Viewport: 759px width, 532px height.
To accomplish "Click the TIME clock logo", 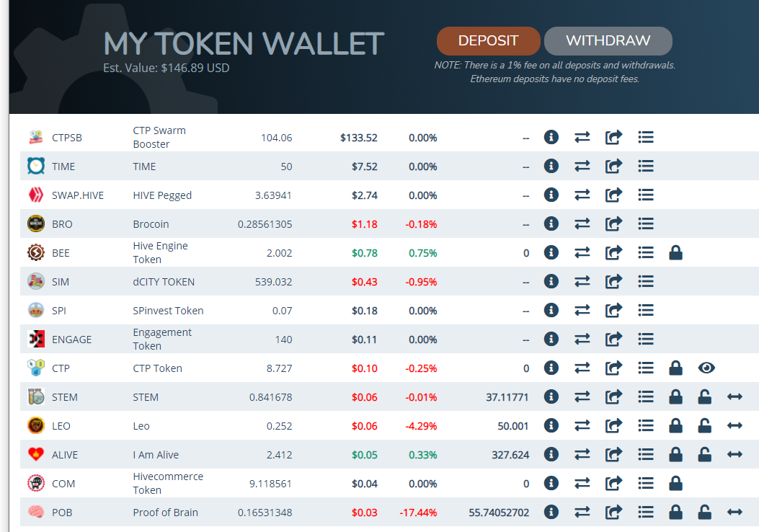I will 36,166.
